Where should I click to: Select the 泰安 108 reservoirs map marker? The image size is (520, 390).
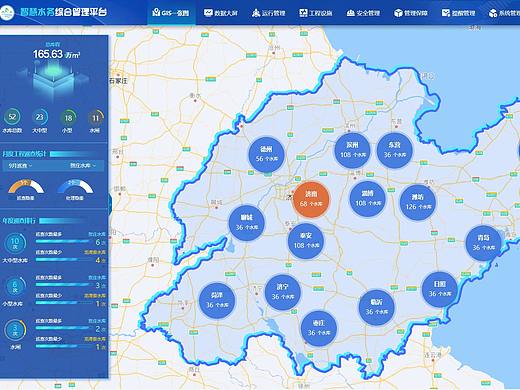click(306, 241)
